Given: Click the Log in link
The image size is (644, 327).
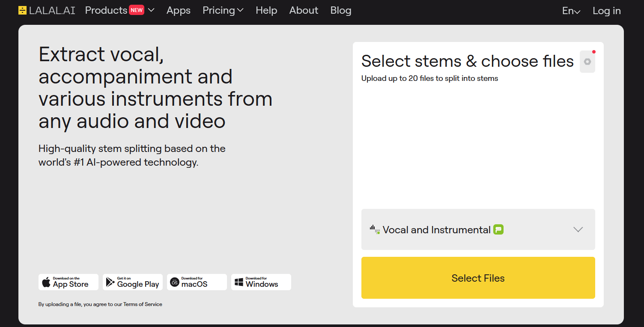Looking at the screenshot, I should point(607,11).
